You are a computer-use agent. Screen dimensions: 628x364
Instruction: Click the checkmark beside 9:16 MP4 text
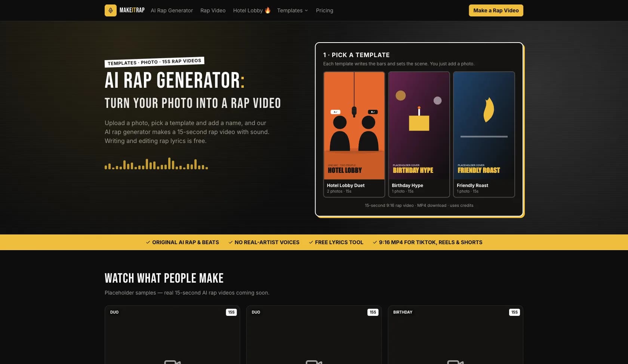click(x=375, y=242)
